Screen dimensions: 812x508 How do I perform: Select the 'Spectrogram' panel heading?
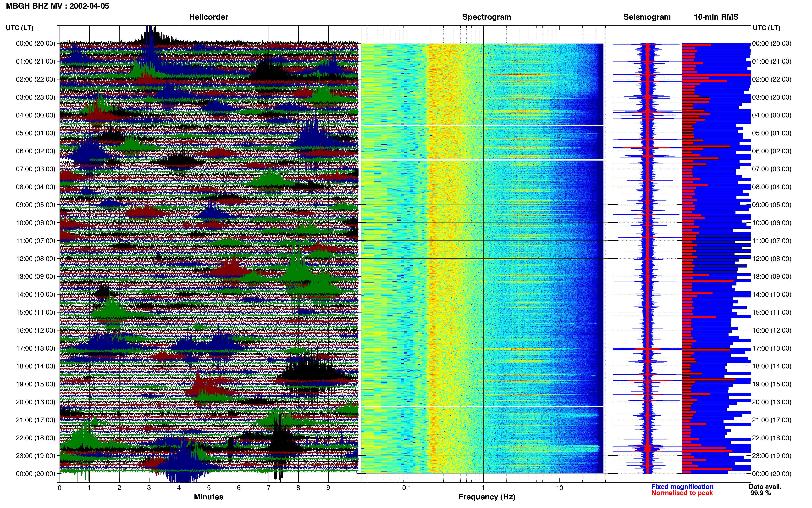[x=487, y=17]
